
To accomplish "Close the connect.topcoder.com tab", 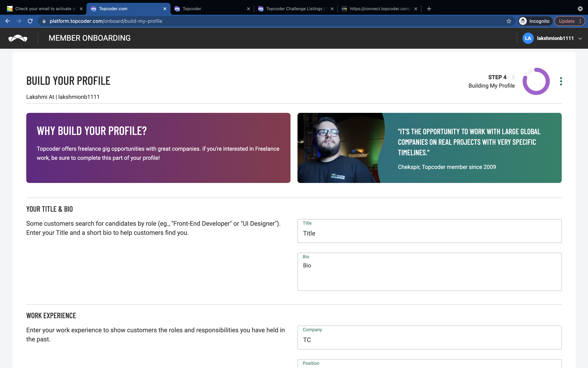I will [x=416, y=9].
